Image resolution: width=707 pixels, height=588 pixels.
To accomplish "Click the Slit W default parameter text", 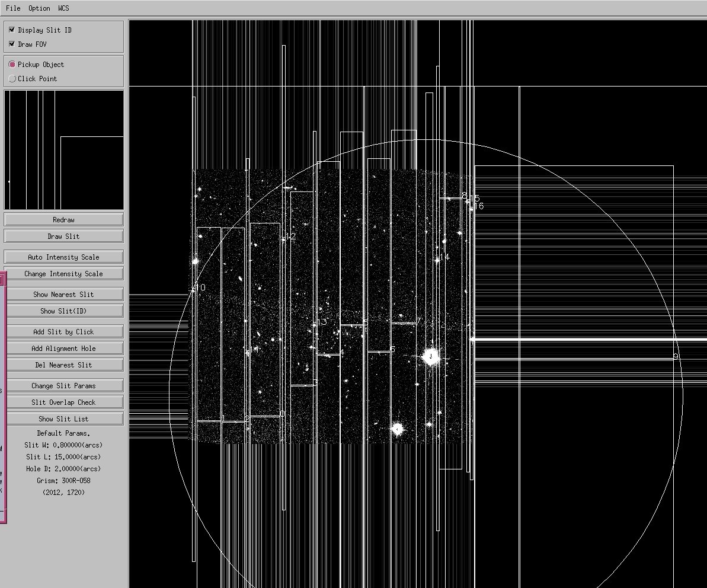I will click(63, 445).
